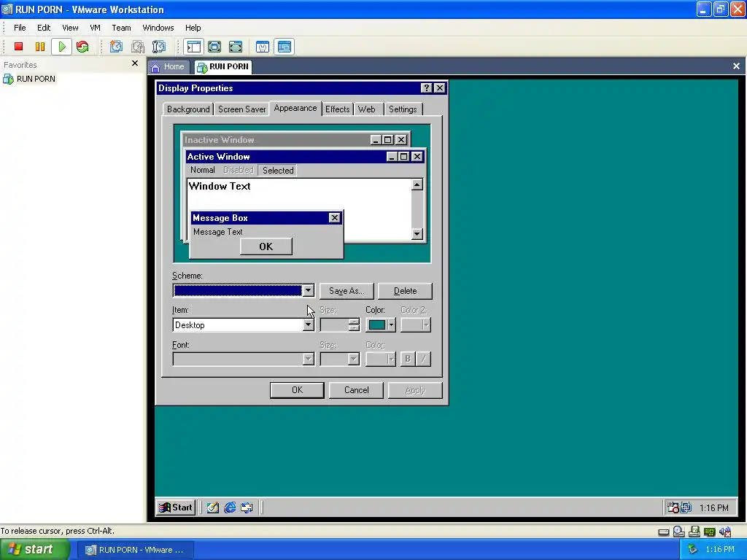Toggle sidebar with the show/hide favorites icon

click(194, 47)
